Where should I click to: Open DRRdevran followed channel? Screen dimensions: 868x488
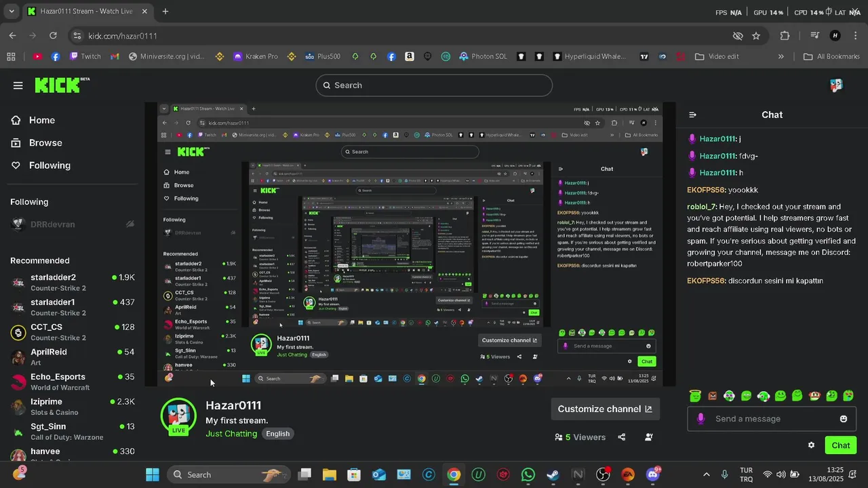pos(73,224)
